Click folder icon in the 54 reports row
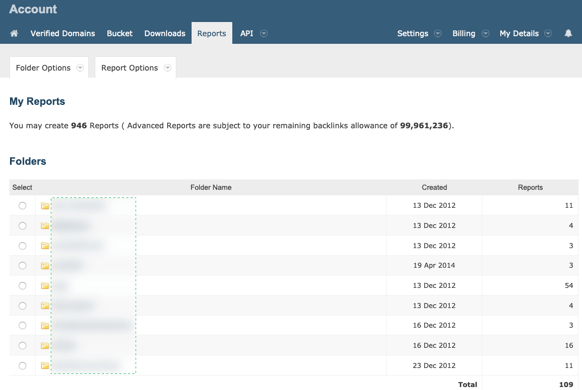 click(x=45, y=286)
